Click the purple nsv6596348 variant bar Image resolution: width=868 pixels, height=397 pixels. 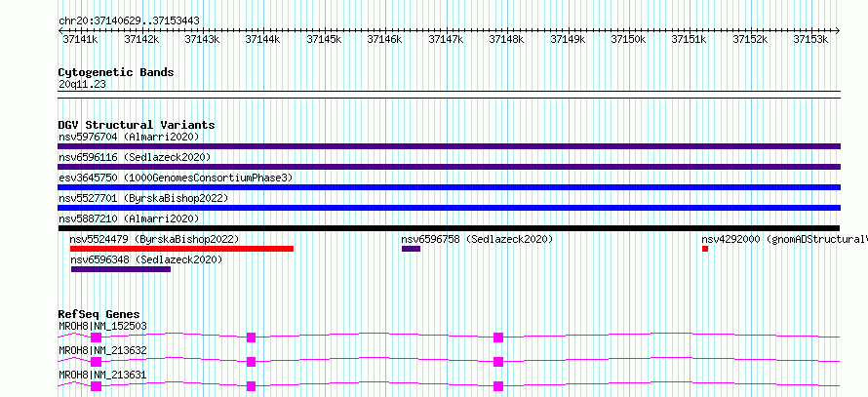[x=121, y=269]
